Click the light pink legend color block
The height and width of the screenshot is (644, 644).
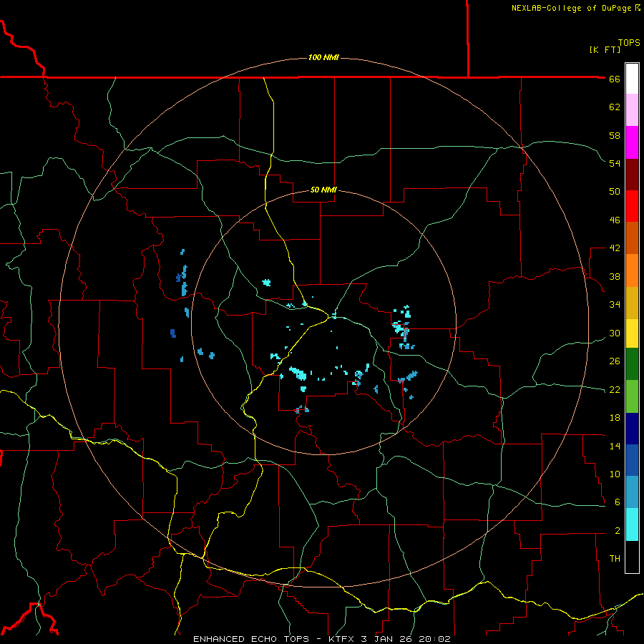pyautogui.click(x=632, y=109)
